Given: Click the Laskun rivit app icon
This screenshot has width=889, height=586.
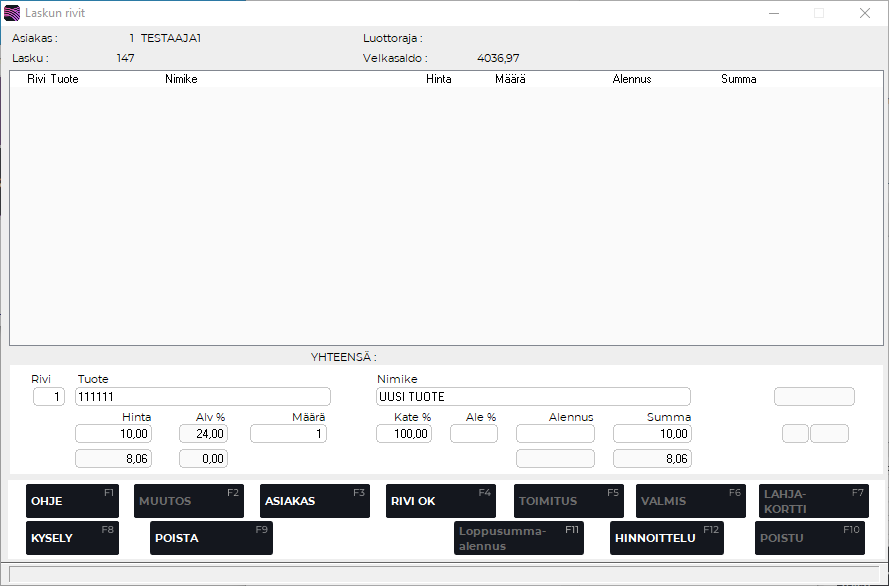Looking at the screenshot, I should coord(12,13).
